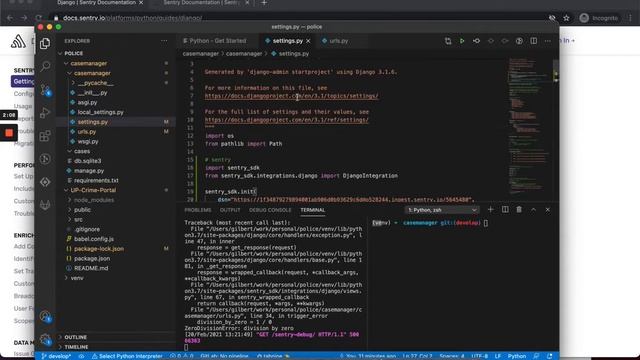Open the OUTPUT panel tab
The height and width of the screenshot is (360, 640).
(x=230, y=210)
